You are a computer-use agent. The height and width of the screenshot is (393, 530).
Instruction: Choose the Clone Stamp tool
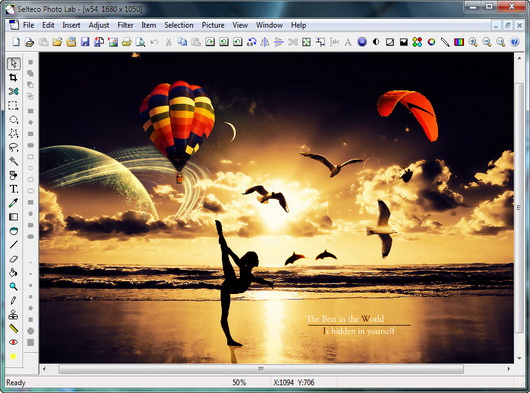pyautogui.click(x=13, y=315)
